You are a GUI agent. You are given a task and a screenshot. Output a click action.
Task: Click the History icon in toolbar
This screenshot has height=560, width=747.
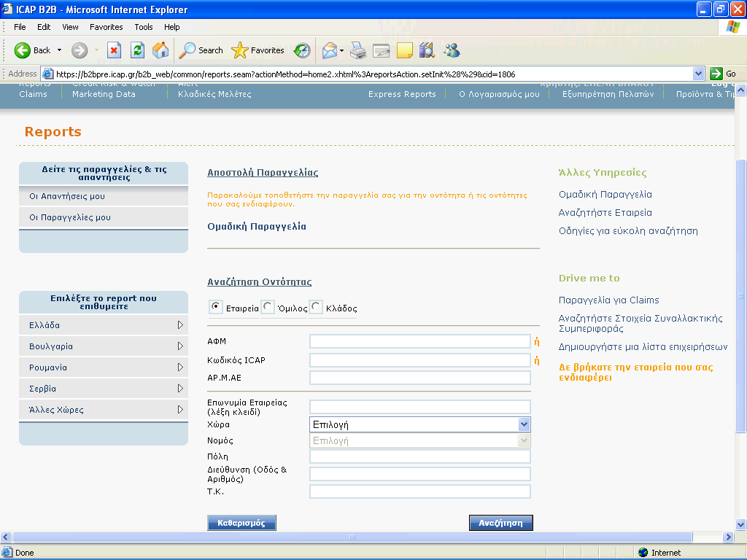[x=302, y=50]
